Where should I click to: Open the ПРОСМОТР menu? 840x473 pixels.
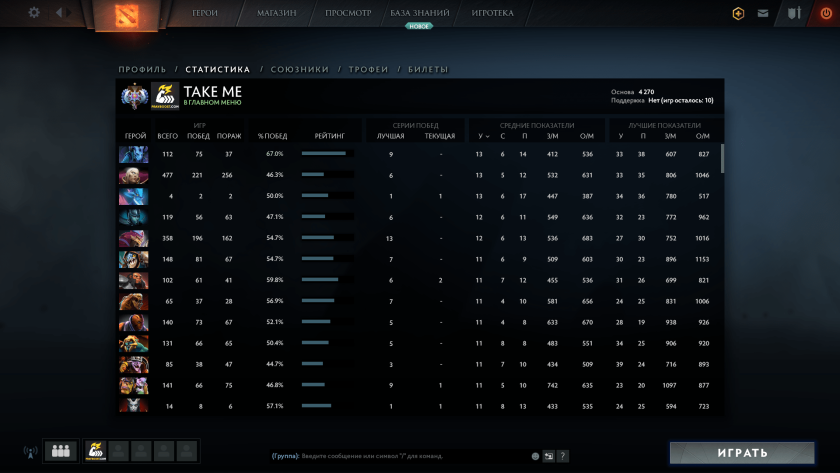348,13
